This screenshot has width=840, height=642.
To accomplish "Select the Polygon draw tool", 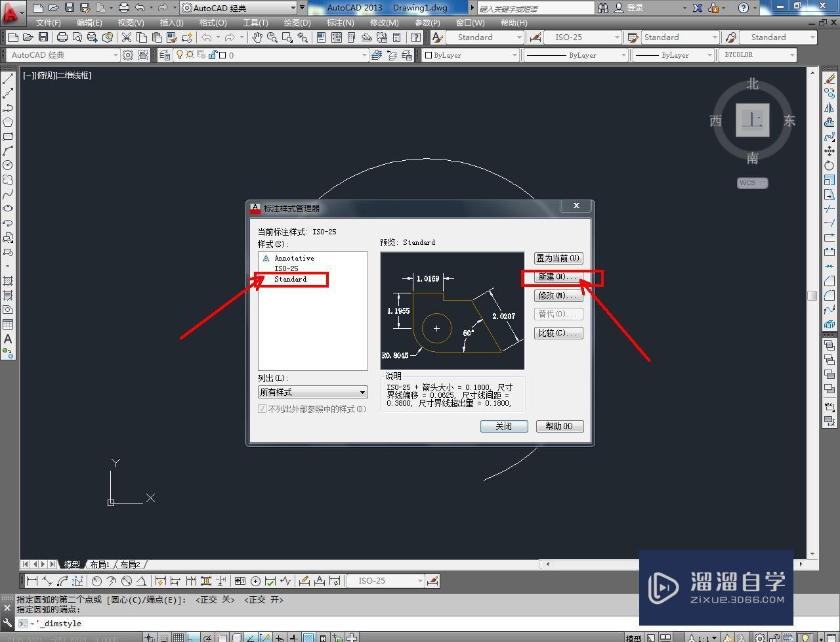I will point(8,122).
